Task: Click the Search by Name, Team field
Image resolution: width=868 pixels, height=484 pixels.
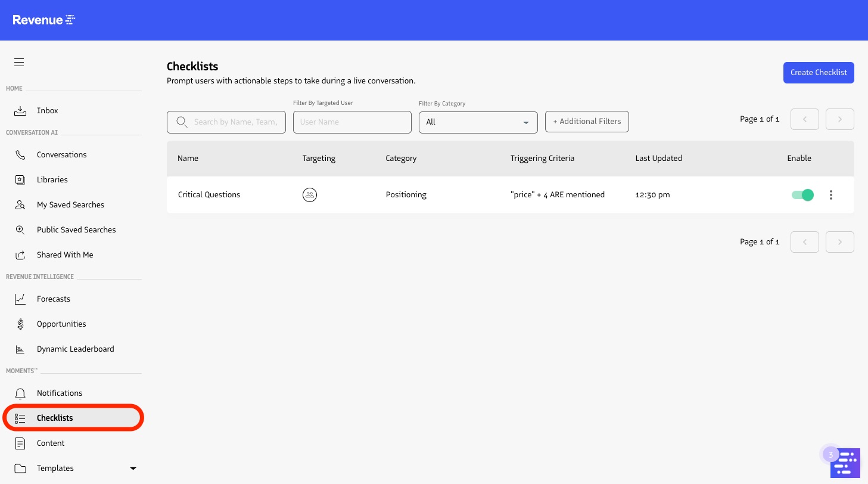Action: click(x=226, y=122)
